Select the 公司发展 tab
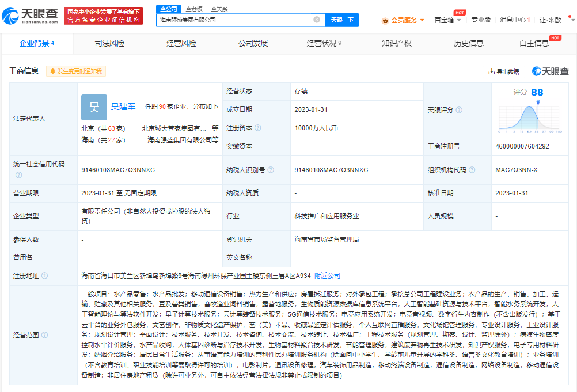 [x=253, y=43]
